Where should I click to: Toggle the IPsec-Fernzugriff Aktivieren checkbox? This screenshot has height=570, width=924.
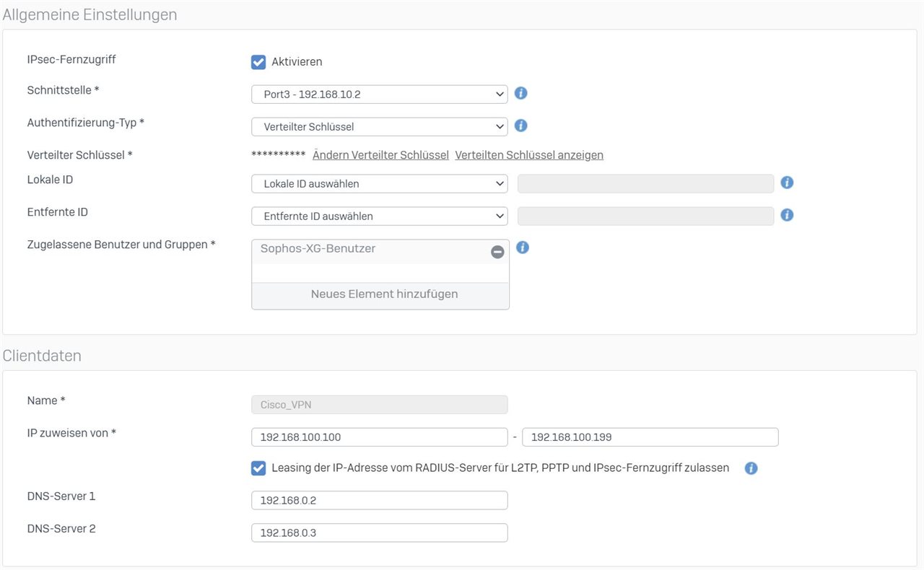tap(258, 62)
